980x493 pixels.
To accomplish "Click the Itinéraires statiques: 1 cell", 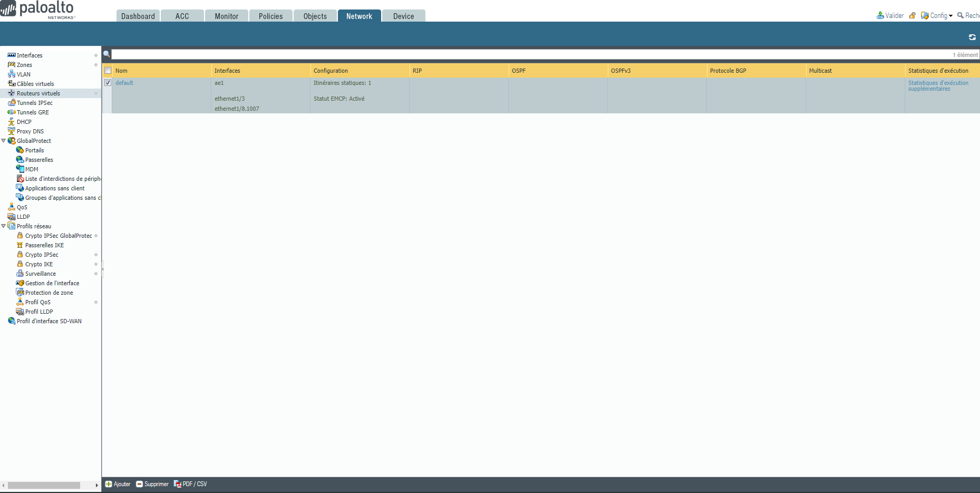I will tap(342, 83).
